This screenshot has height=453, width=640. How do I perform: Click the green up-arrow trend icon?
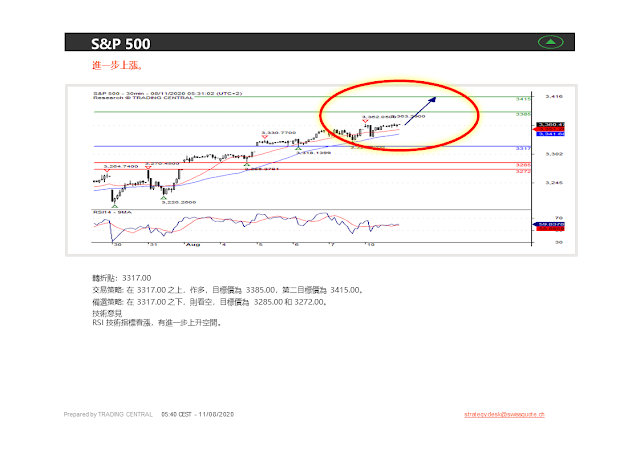(x=551, y=42)
